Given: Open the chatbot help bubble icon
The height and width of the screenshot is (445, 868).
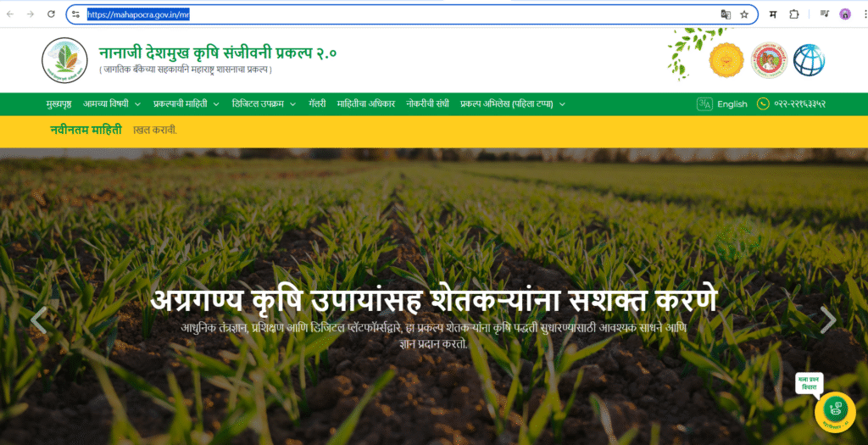Looking at the screenshot, I should (834, 410).
